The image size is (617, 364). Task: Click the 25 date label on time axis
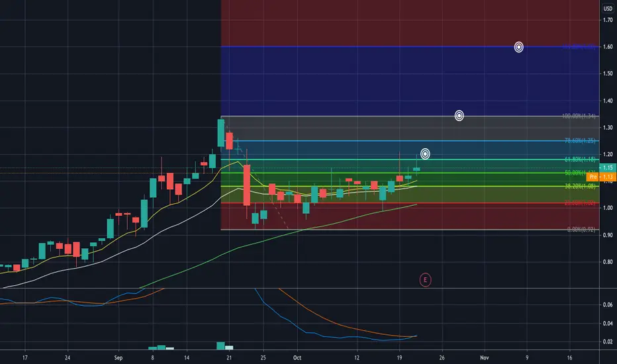tap(263, 357)
